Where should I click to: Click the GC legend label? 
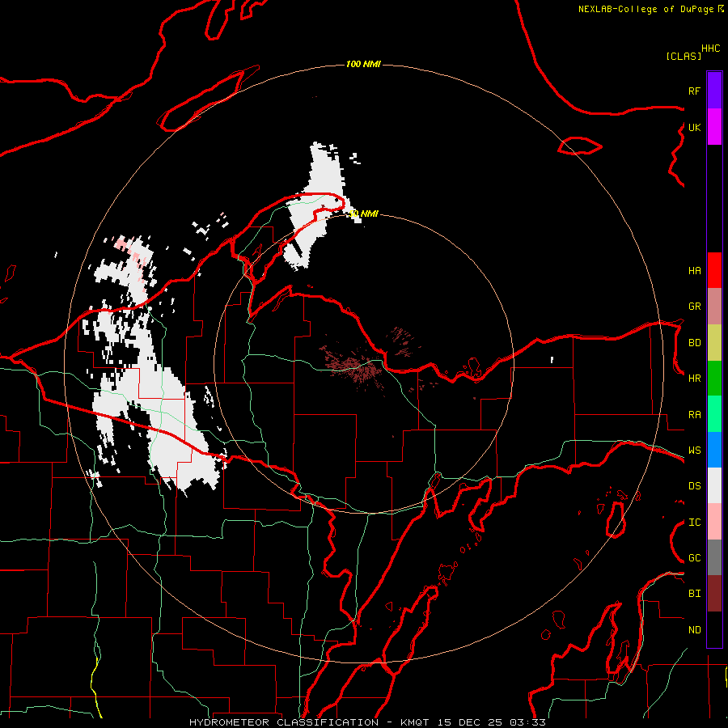point(694,557)
